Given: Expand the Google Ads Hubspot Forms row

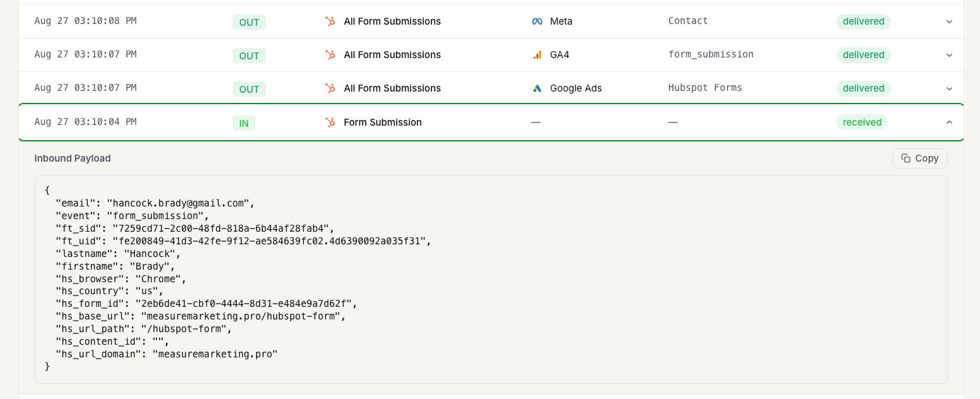Looking at the screenshot, I should (x=949, y=88).
